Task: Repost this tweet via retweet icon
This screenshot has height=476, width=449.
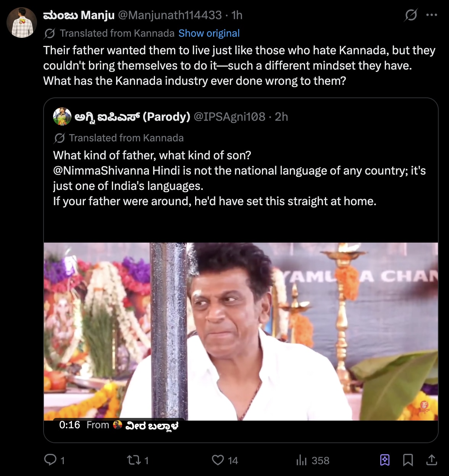Action: [134, 460]
